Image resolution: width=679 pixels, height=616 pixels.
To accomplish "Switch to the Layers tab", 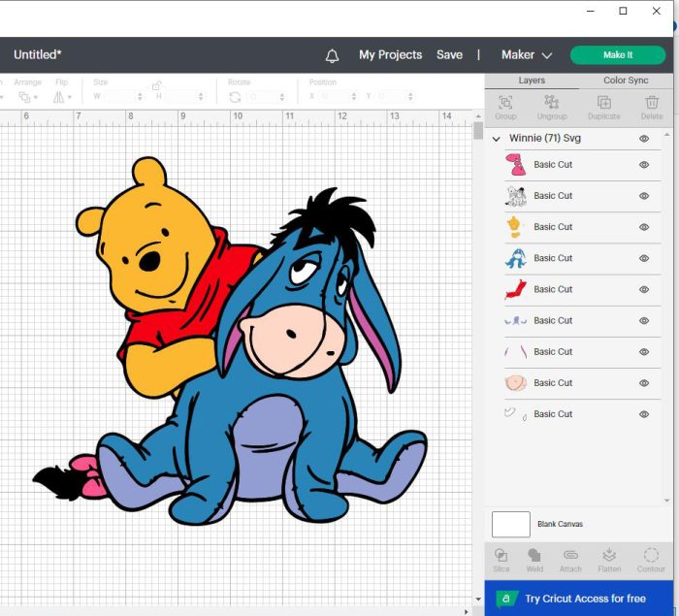I will point(532,81).
